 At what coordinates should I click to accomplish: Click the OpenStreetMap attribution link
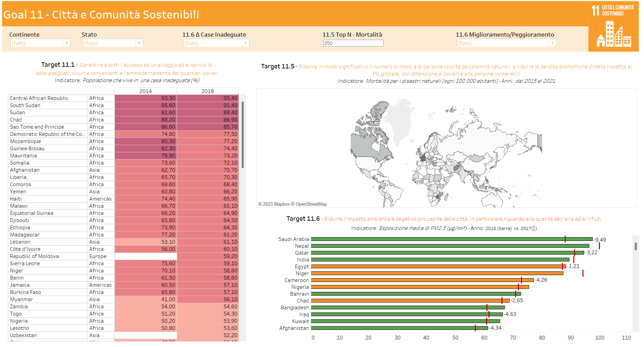click(311, 204)
